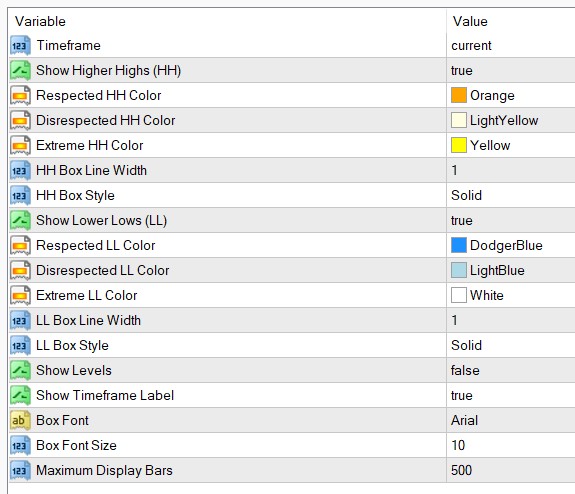Open HH Box Style 'Solid' dropdown

pyautogui.click(x=510, y=195)
